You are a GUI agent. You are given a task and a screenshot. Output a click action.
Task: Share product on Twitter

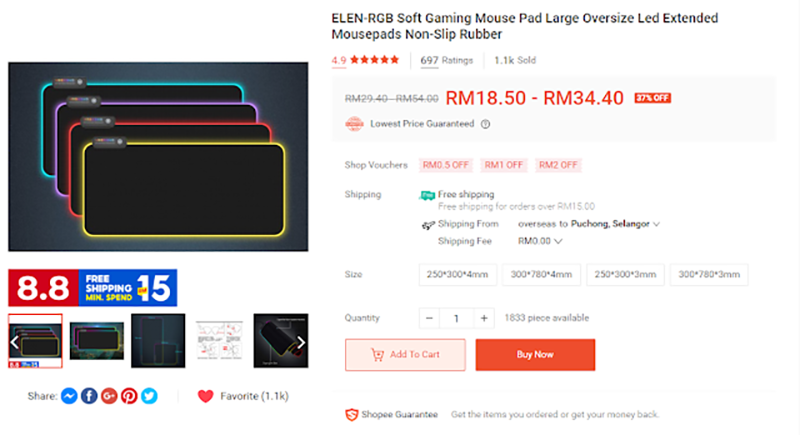149,396
